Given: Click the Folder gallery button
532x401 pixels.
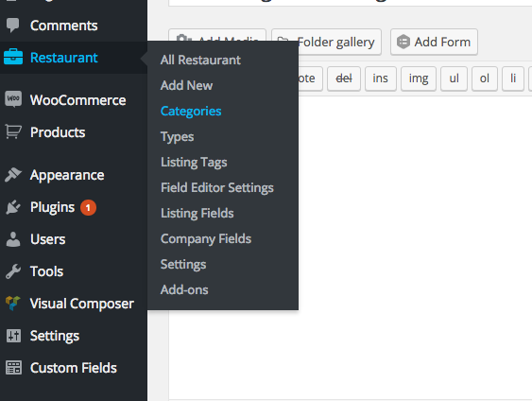Looking at the screenshot, I should tap(326, 43).
